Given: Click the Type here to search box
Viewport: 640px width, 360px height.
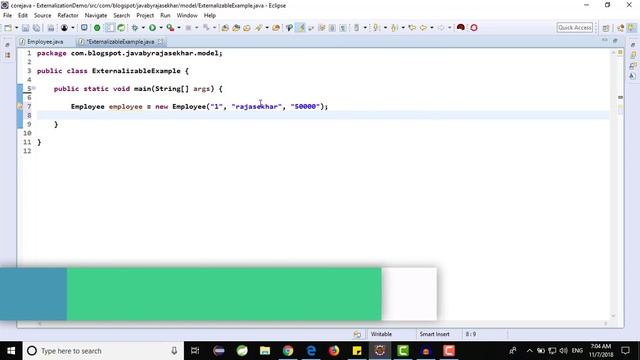Looking at the screenshot, I should pyautogui.click(x=103, y=351).
